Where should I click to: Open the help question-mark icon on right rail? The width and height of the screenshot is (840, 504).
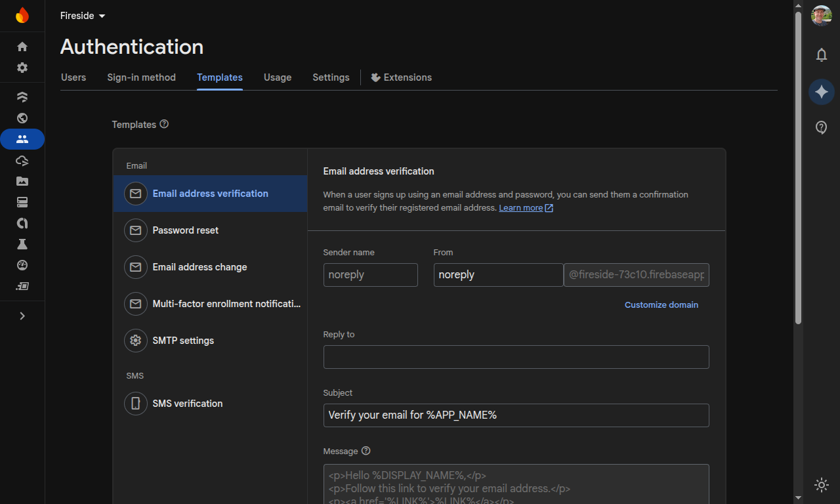coord(821,127)
